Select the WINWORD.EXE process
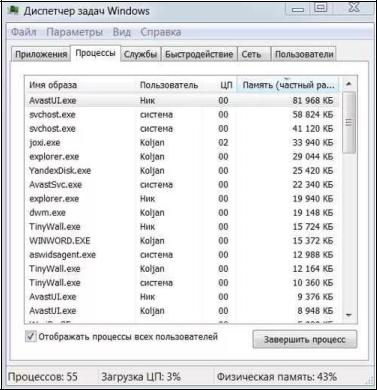 pos(183,241)
